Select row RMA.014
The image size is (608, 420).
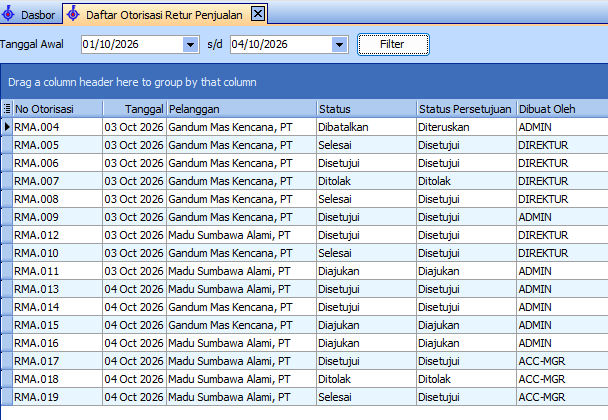(305, 307)
